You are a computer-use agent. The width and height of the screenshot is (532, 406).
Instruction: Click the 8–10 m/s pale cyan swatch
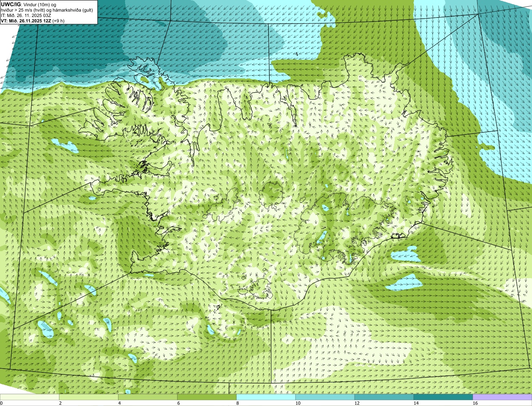pyautogui.click(x=266, y=397)
